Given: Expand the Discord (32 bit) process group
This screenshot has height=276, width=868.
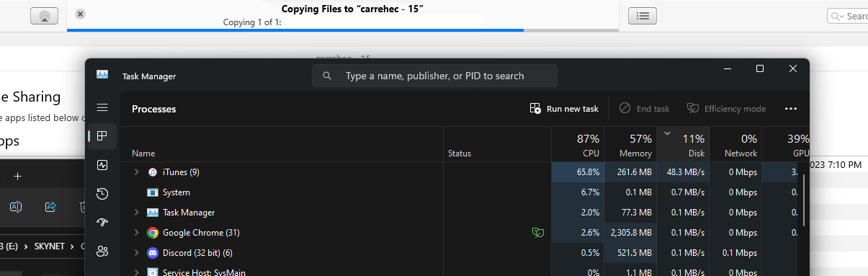Looking at the screenshot, I should click(x=136, y=253).
